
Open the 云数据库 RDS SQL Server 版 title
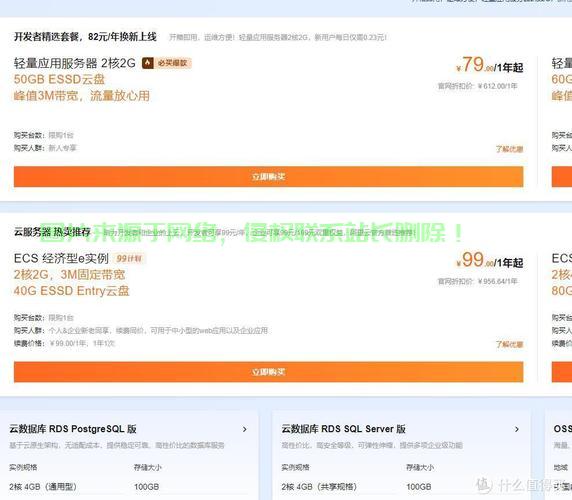pos(344,429)
